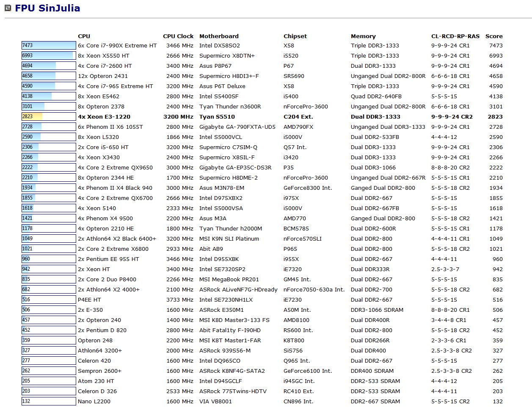Viewport: 532px width, 408px height.
Task: Click the DDR3-1066 SDRAM memory cell
Action: 377,310
